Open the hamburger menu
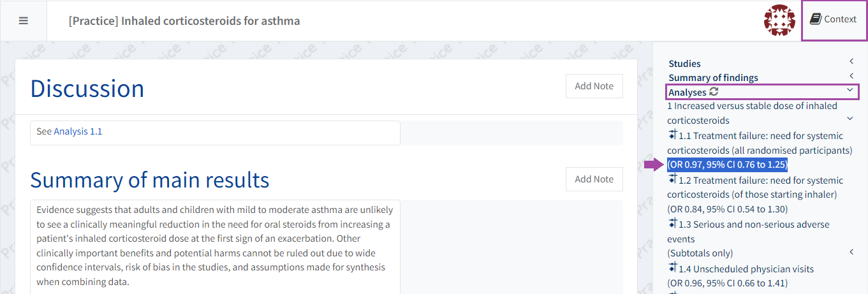This screenshot has height=294, width=868. click(24, 20)
